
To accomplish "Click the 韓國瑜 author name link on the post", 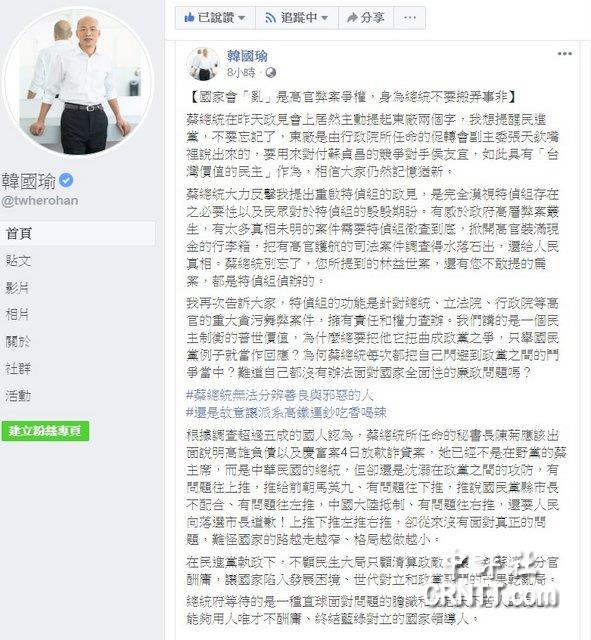I will pyautogui.click(x=247, y=56).
